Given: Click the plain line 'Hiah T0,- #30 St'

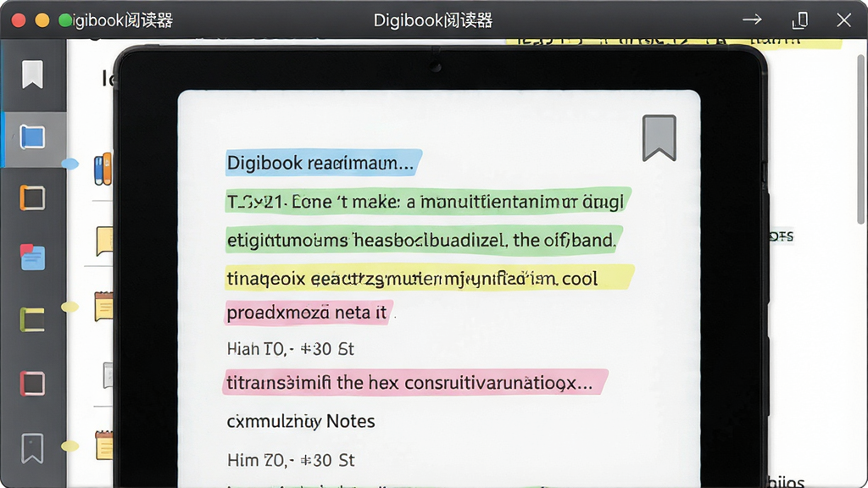Looking at the screenshot, I should click(291, 349).
